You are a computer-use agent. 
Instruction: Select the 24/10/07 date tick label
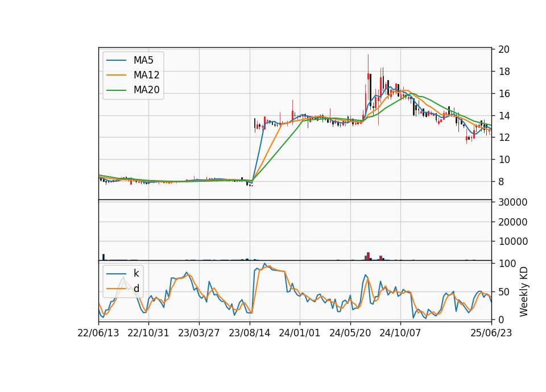tap(400, 333)
